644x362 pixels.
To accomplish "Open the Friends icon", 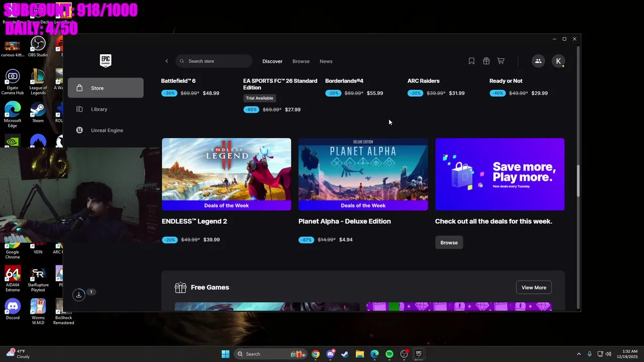I will pos(538,61).
